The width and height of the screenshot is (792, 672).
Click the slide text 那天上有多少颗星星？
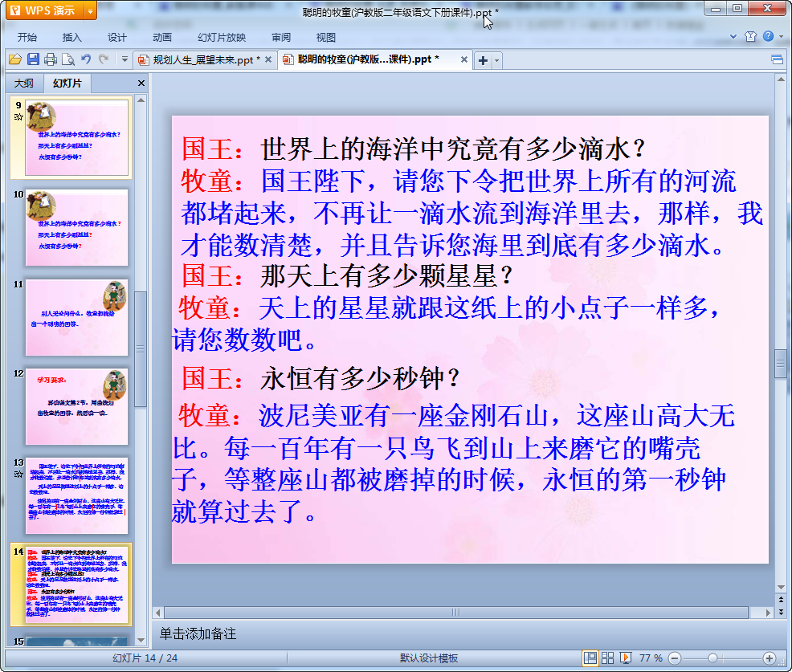(387, 275)
